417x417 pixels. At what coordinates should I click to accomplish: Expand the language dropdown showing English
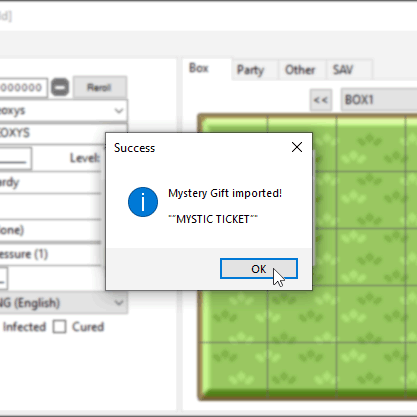pos(63,303)
